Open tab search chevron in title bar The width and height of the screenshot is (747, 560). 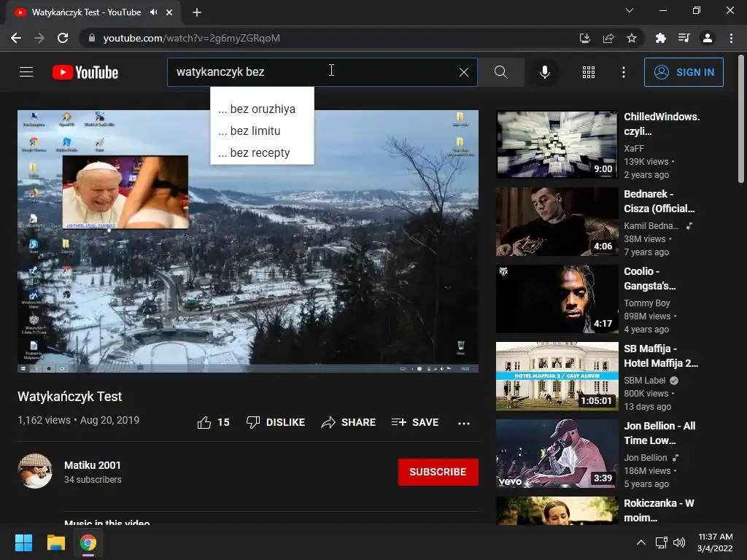pos(630,10)
